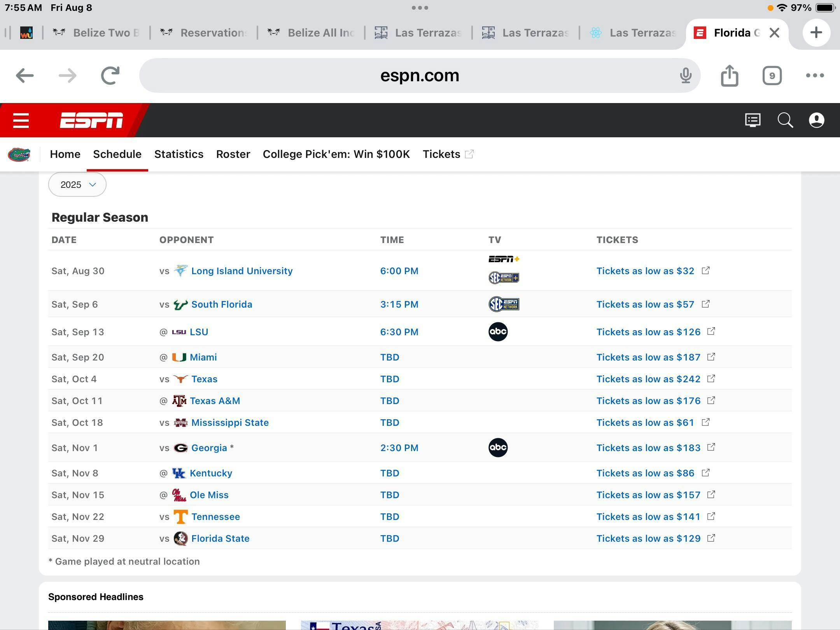Open the browser share icon
Screen dimensions: 840x630
729,75
